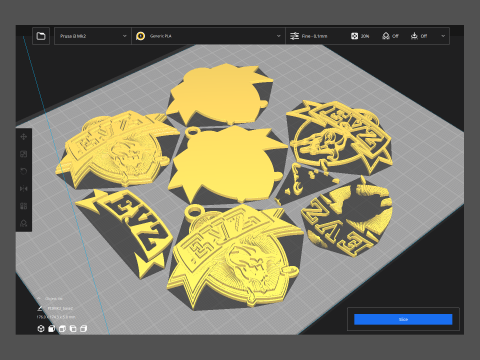Screen dimensions: 480x360
Task: Click the model dimensions text
Action: (56, 317)
